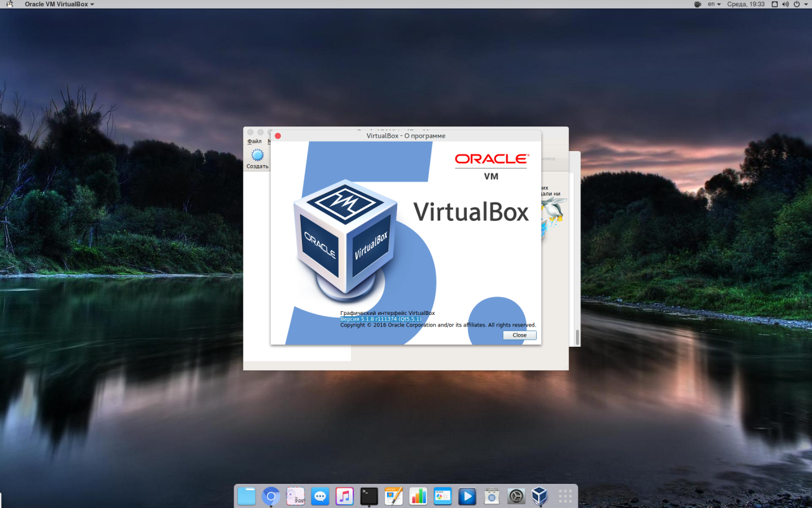Click the Close button in About dialog

tap(520, 335)
